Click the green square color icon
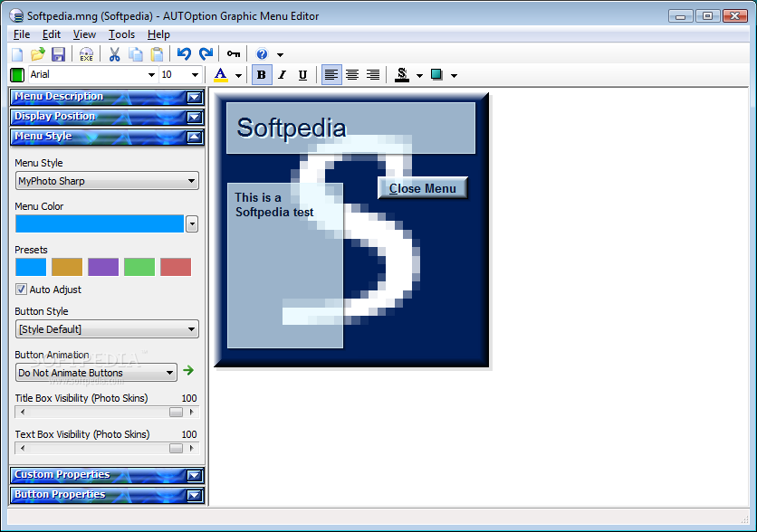The height and width of the screenshot is (532, 757). 17,75
